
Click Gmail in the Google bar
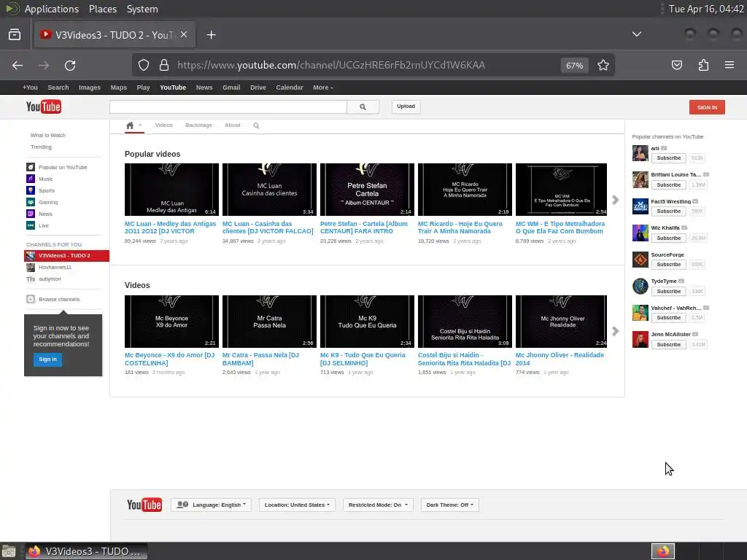(231, 87)
